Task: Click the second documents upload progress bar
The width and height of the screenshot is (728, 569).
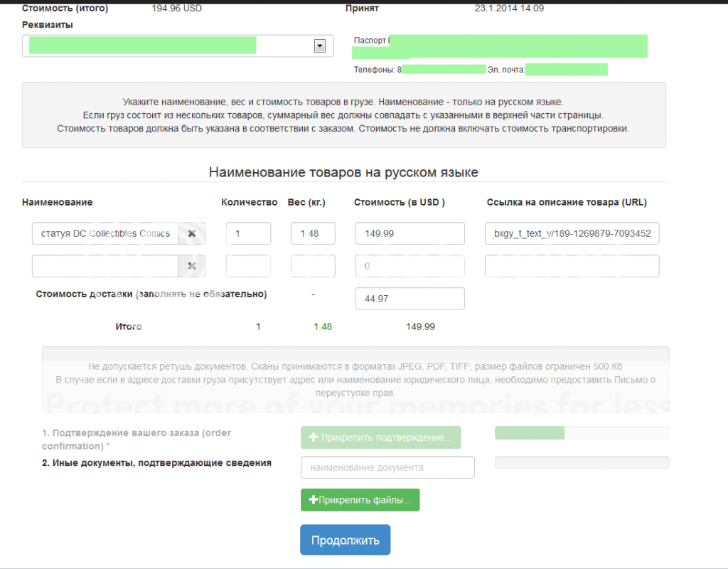Action: point(581,463)
